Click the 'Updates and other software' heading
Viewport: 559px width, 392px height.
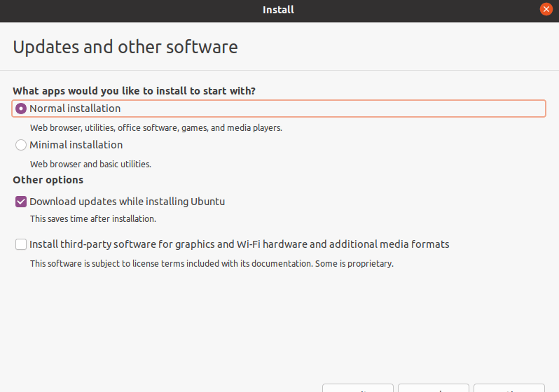[x=125, y=47]
